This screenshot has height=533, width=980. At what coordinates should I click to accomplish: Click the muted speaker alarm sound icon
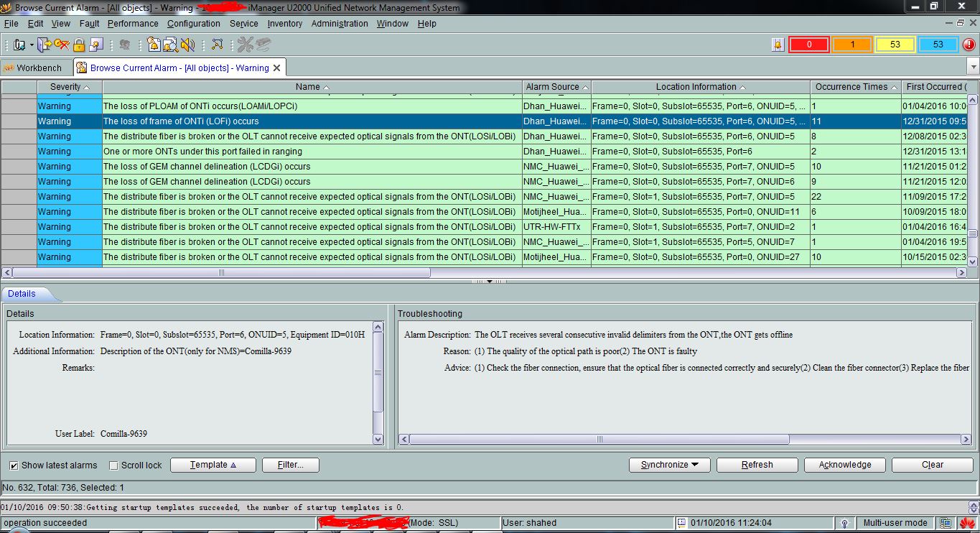[187, 45]
